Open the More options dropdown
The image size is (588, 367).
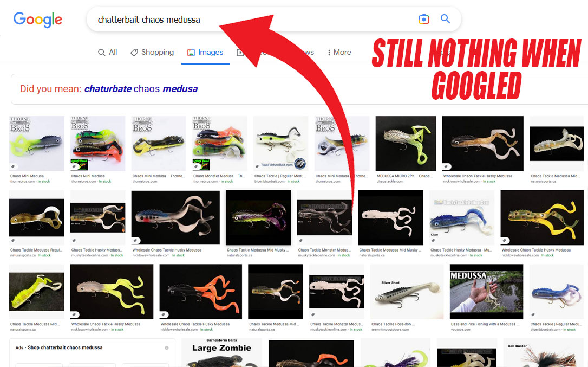(339, 52)
